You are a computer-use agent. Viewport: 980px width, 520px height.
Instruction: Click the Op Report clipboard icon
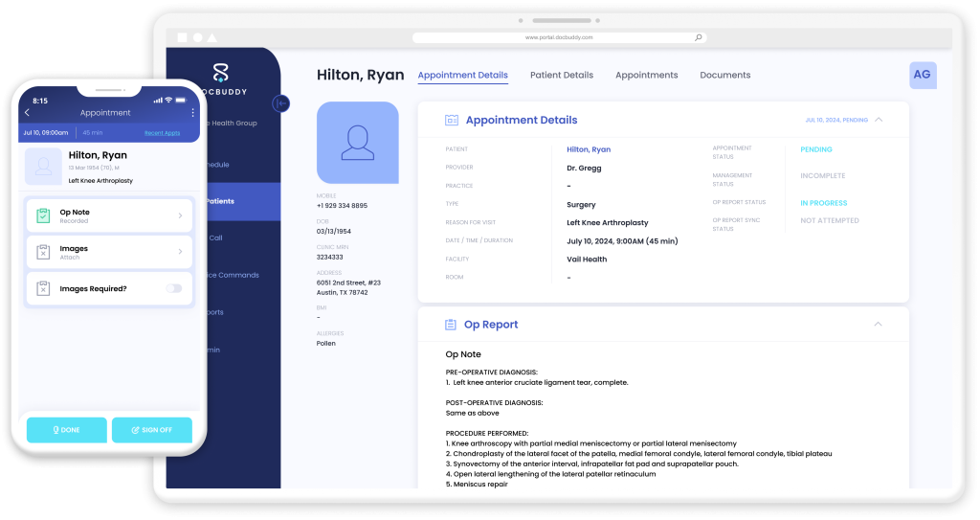click(x=451, y=326)
